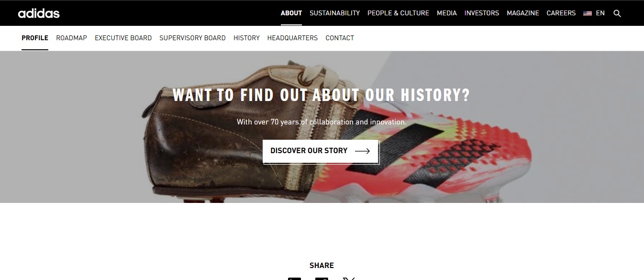
Task: Navigate to Investors
Action: click(x=482, y=13)
